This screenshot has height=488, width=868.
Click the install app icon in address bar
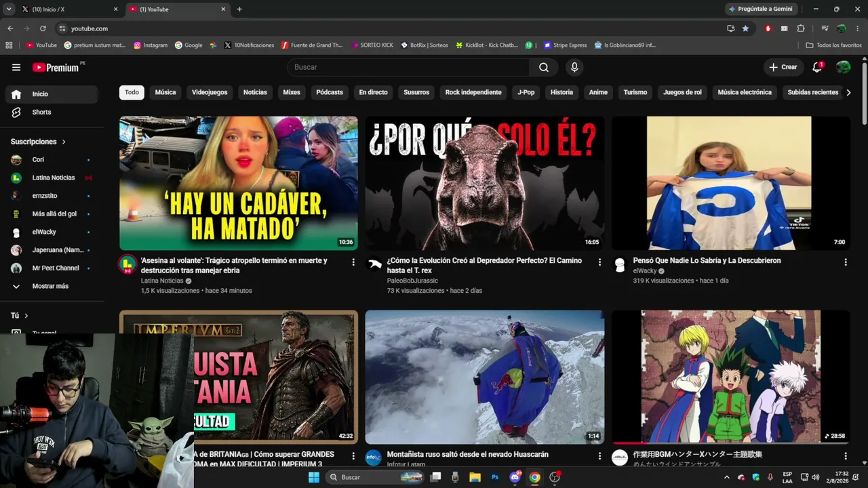pos(730,28)
